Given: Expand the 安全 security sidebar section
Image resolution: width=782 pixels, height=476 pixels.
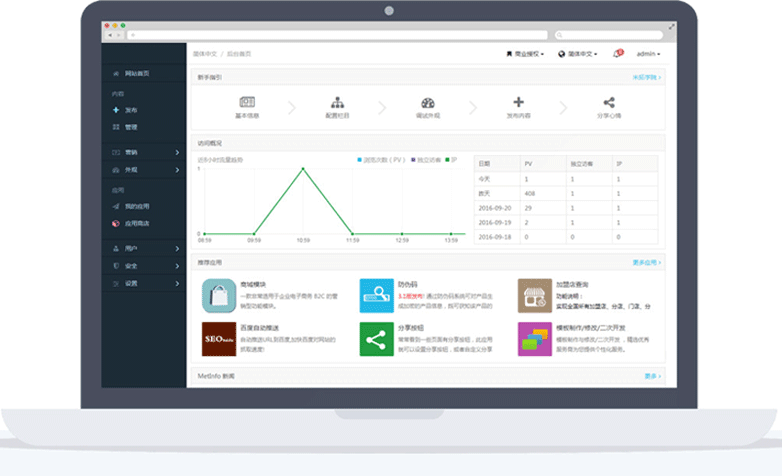Looking at the screenshot, I should click(x=145, y=266).
